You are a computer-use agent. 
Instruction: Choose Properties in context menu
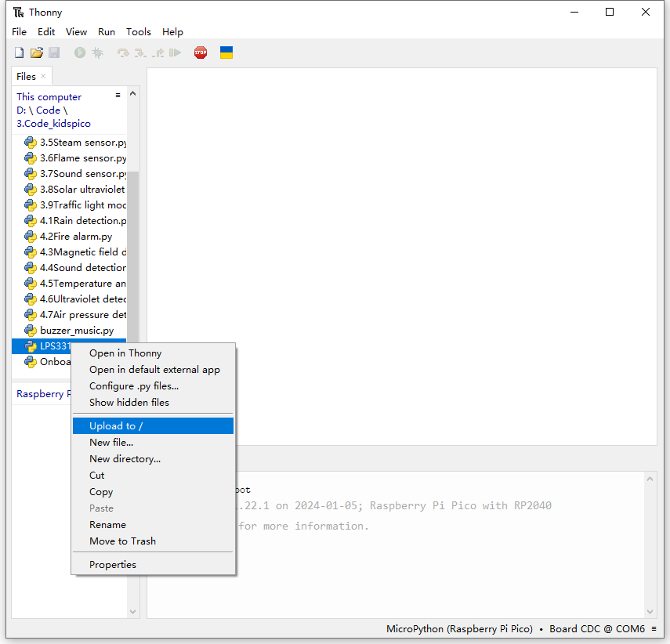[x=153, y=565]
